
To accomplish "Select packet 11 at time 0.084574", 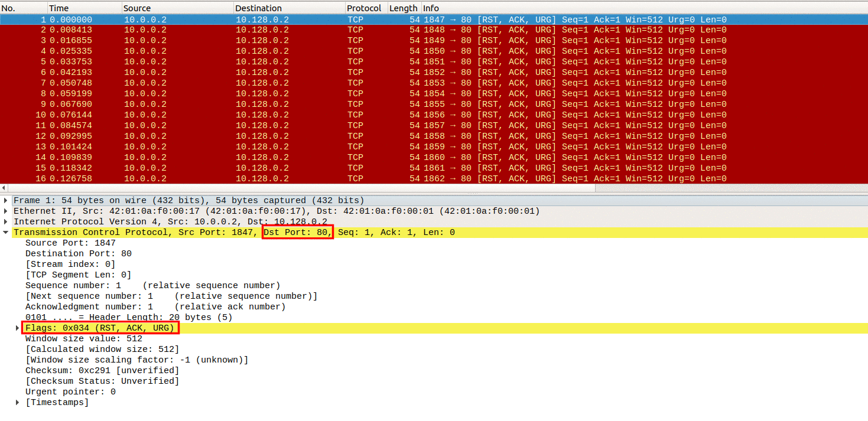I will [x=434, y=126].
